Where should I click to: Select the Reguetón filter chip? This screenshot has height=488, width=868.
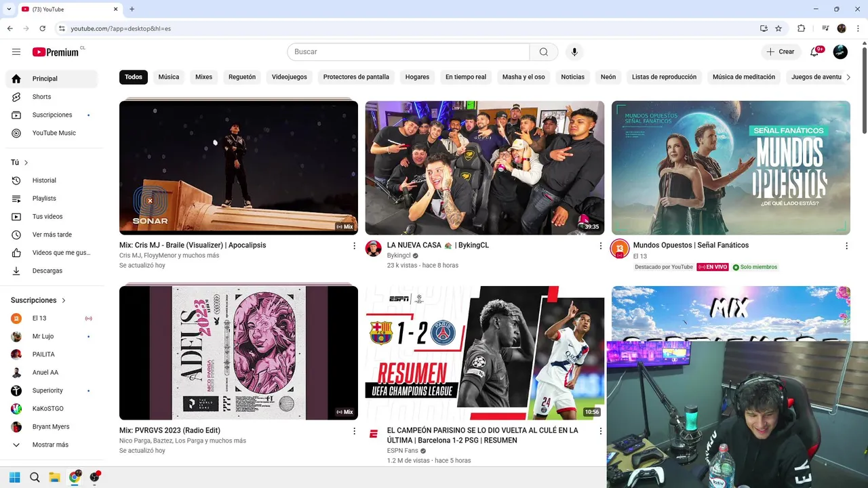[x=242, y=77]
